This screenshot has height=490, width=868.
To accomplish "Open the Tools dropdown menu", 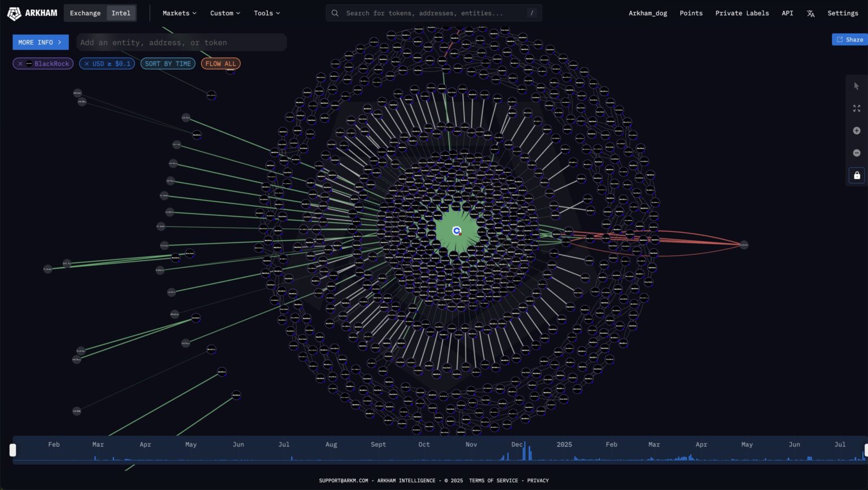I will (x=267, y=13).
